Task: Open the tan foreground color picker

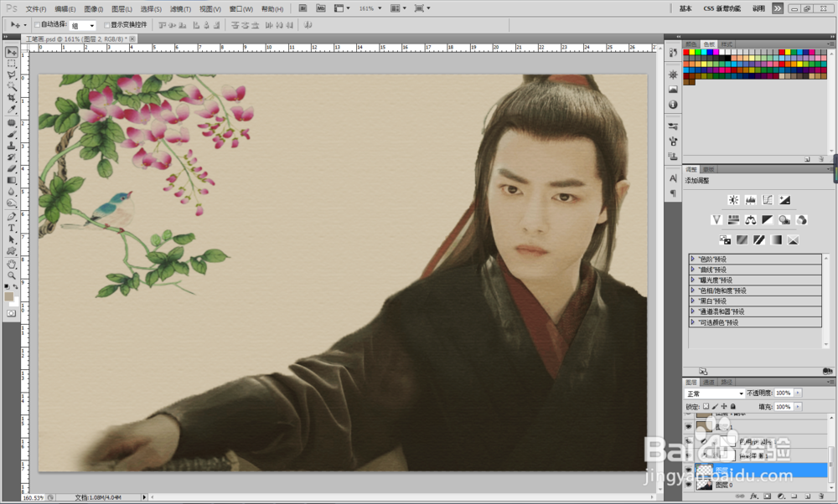Action: click(9, 296)
